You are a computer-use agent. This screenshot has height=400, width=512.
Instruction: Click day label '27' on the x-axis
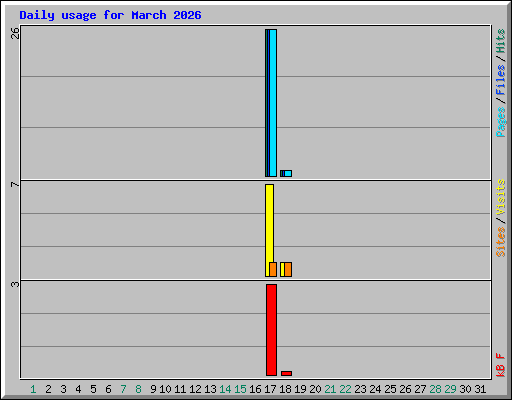(420, 389)
